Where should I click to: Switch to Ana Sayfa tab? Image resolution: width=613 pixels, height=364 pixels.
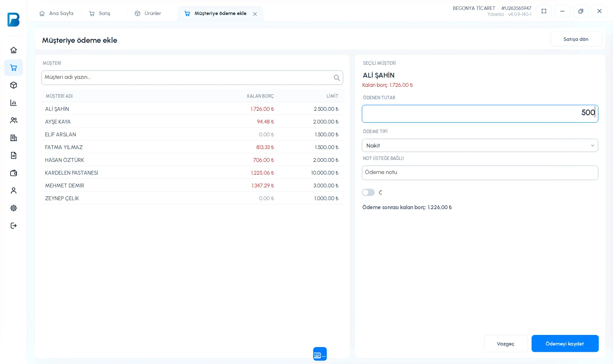(x=56, y=13)
